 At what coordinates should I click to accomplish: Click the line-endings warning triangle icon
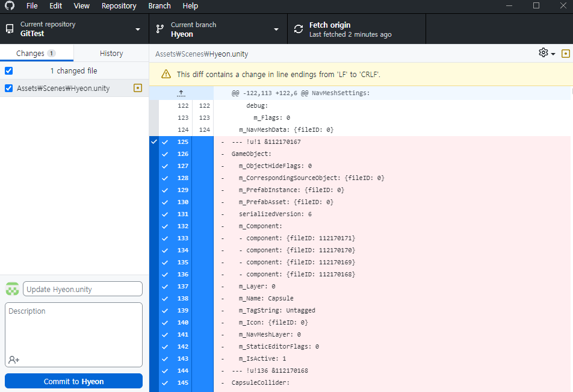(x=166, y=74)
